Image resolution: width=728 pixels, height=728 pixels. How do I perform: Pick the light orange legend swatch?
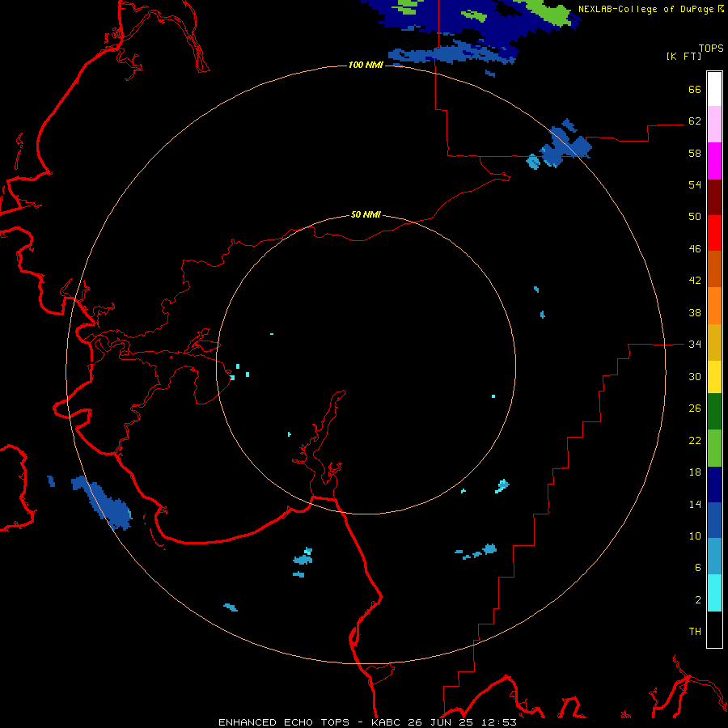pos(714,306)
